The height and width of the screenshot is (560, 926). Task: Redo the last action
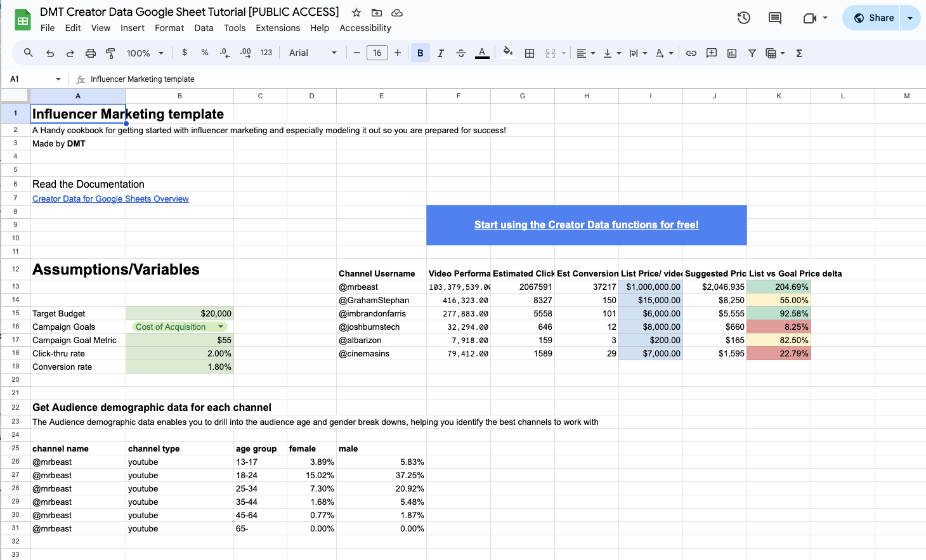pyautogui.click(x=70, y=53)
